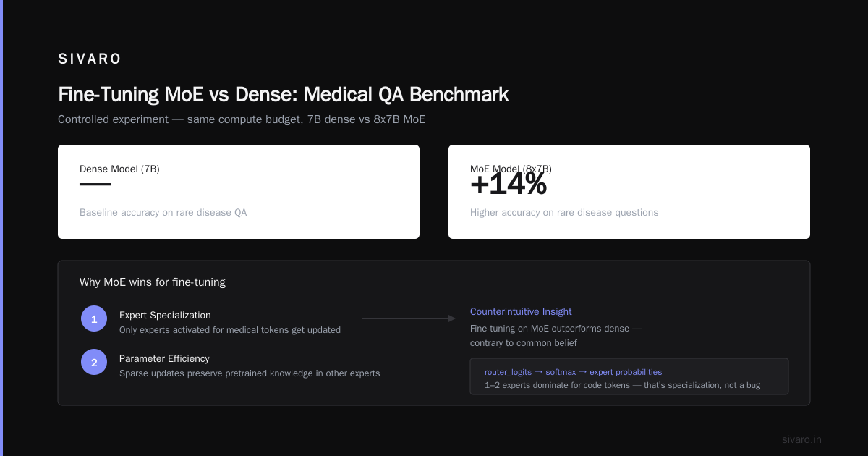Click the +14% accuracy figure
The height and width of the screenshot is (456, 868).
point(509,185)
